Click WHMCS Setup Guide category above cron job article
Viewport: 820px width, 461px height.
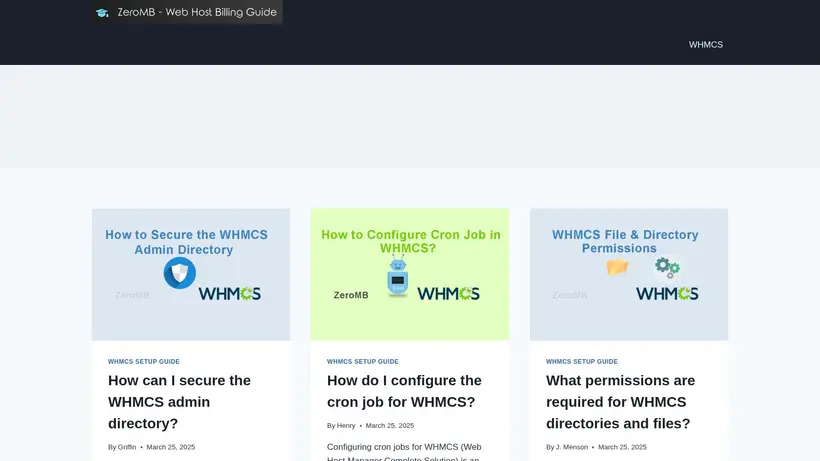pyautogui.click(x=362, y=362)
